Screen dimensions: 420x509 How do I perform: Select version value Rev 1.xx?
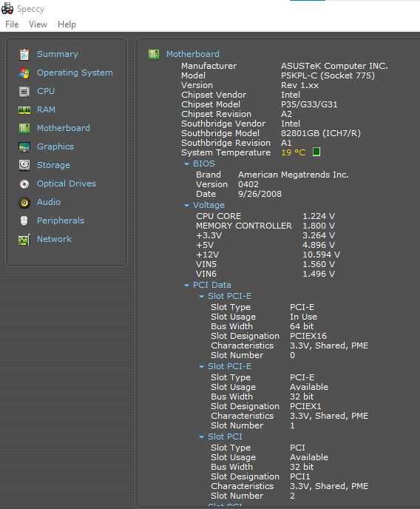[299, 85]
